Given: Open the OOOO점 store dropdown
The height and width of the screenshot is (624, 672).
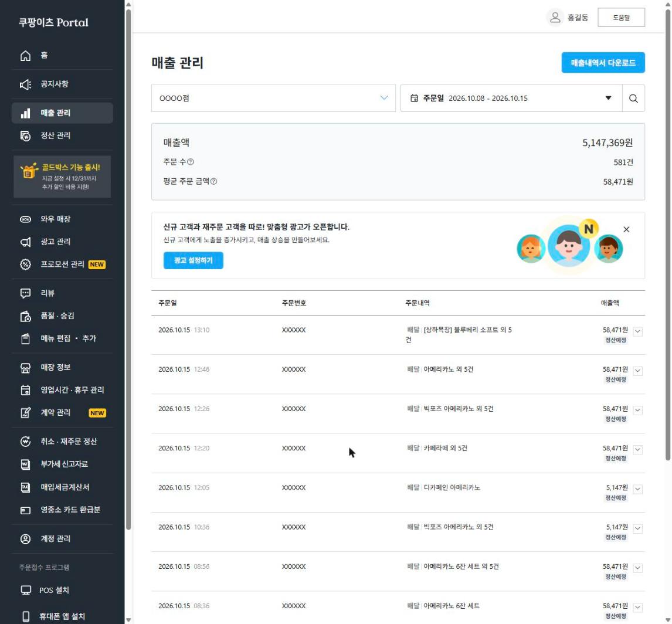Looking at the screenshot, I should (x=273, y=98).
